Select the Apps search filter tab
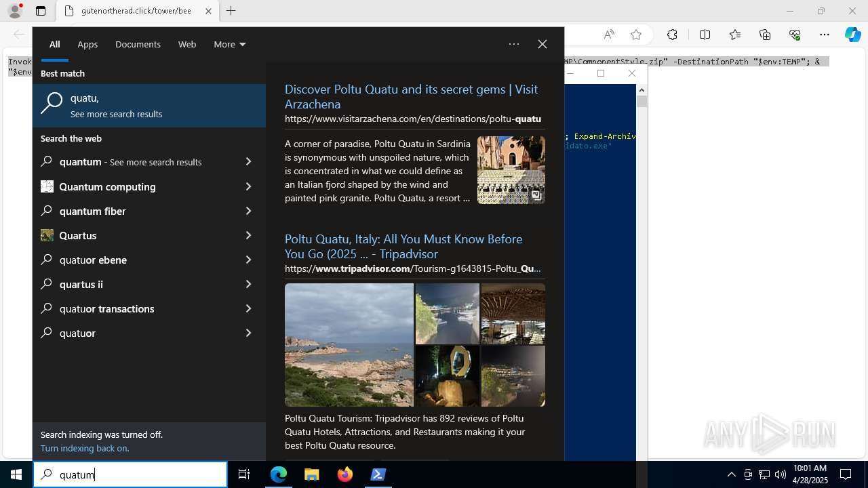Image resolution: width=868 pixels, height=488 pixels. tap(87, 44)
